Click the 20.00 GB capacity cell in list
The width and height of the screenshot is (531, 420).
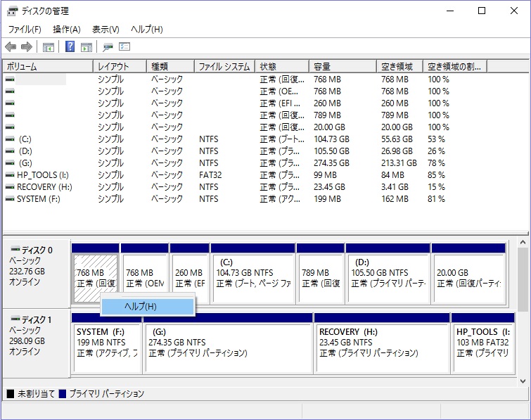click(x=329, y=127)
